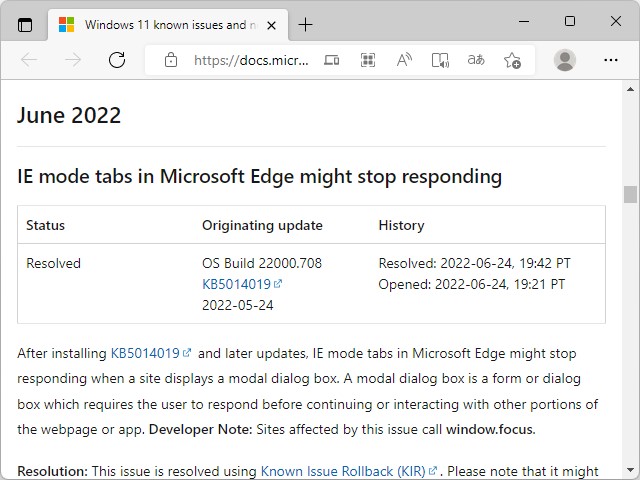Viewport: 640px width, 480px height.
Task: Send this page to devices icon
Action: coord(331,60)
